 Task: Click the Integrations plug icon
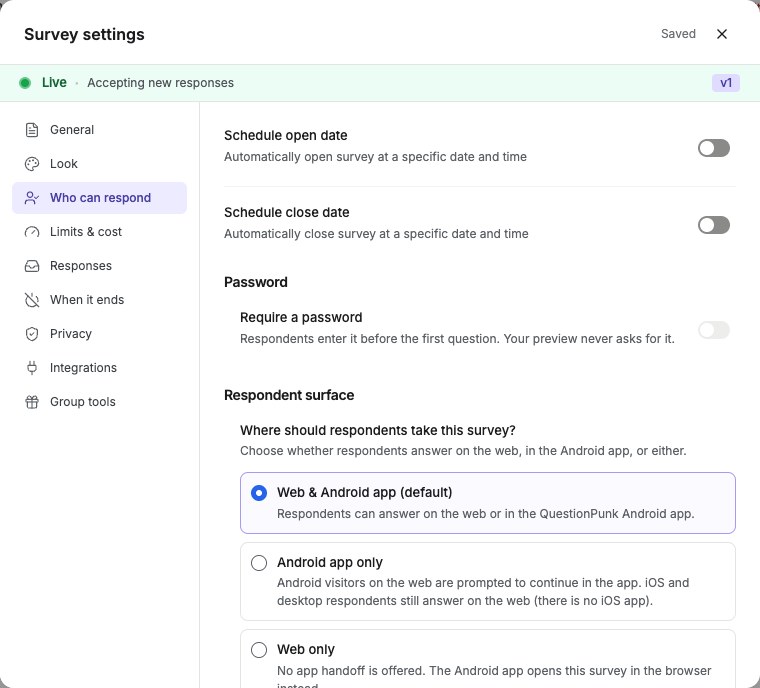[x=32, y=368]
